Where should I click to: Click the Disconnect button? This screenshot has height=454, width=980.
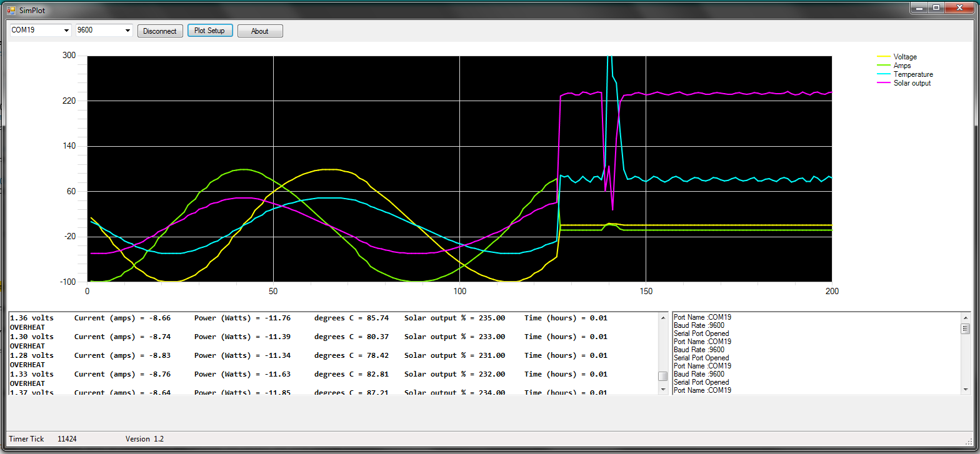coord(160,31)
